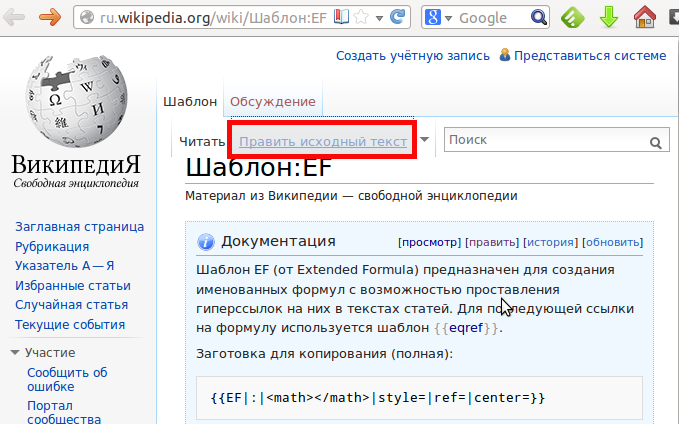Click the Шаблон:EF page heading

259,168
